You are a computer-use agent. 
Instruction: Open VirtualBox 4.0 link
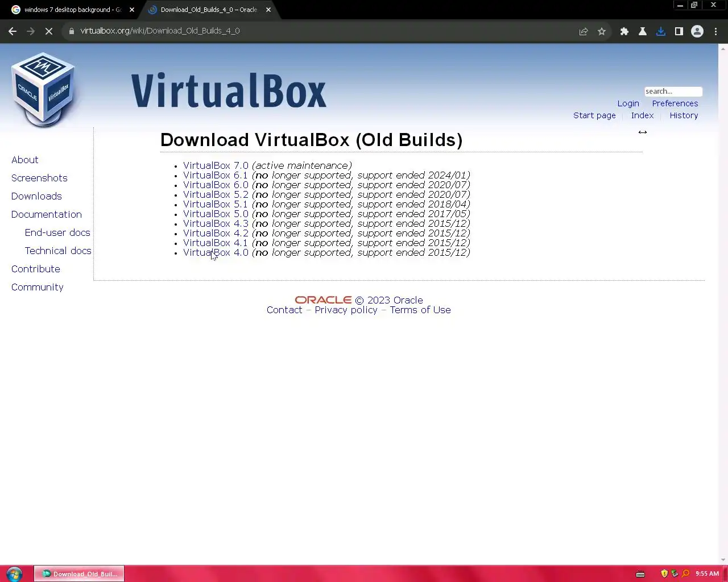click(216, 253)
